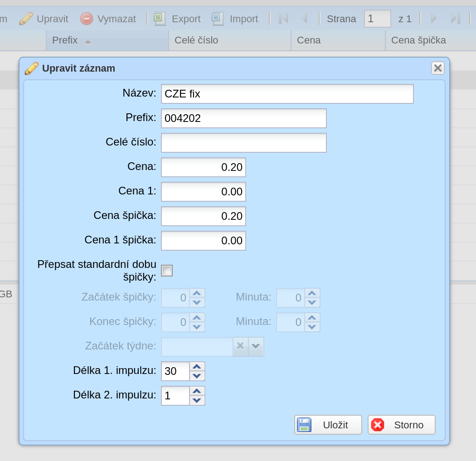
Task: Click the Délka 2. impulzu number field
Action: [x=175, y=396]
